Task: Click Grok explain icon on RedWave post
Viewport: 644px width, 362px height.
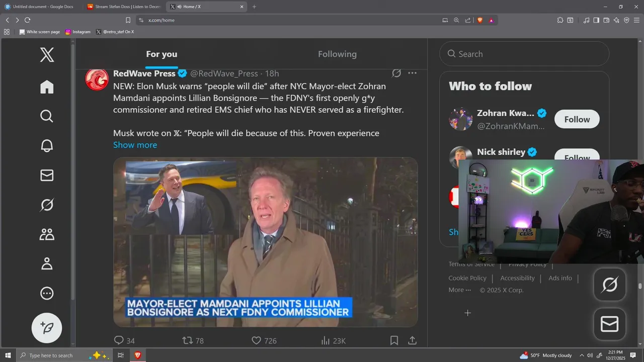Action: [396, 73]
